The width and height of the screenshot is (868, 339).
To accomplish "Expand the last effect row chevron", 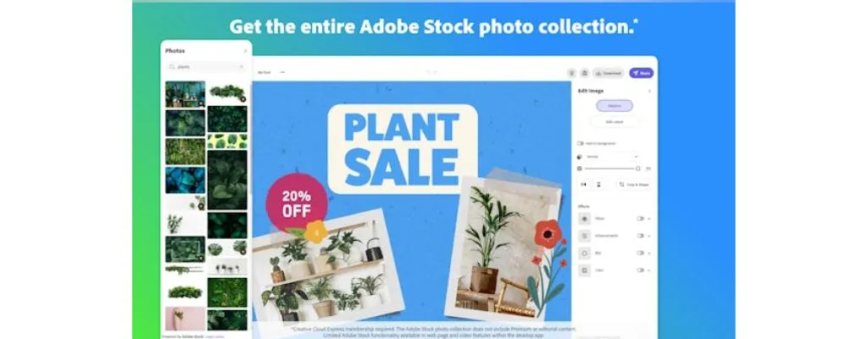I will point(648,270).
